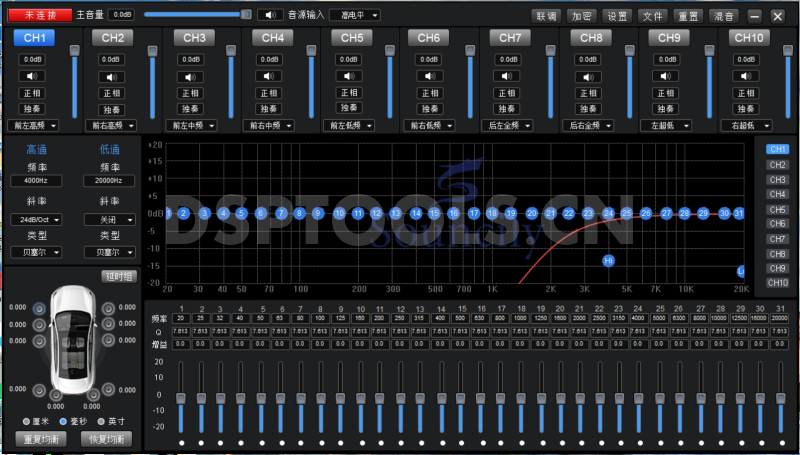Select EQ node 17 on the graph
This screenshot has width=800, height=455.
[474, 213]
